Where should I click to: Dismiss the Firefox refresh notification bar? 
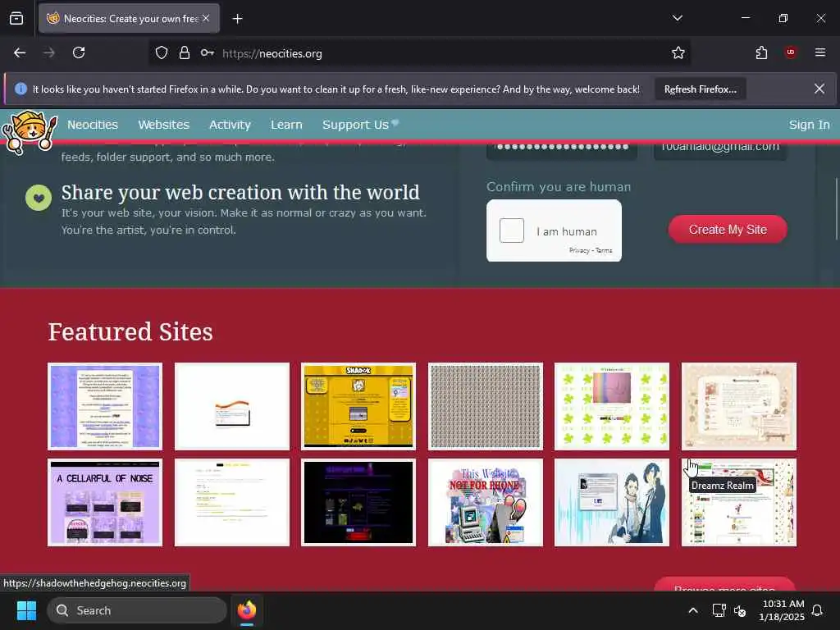pos(819,89)
